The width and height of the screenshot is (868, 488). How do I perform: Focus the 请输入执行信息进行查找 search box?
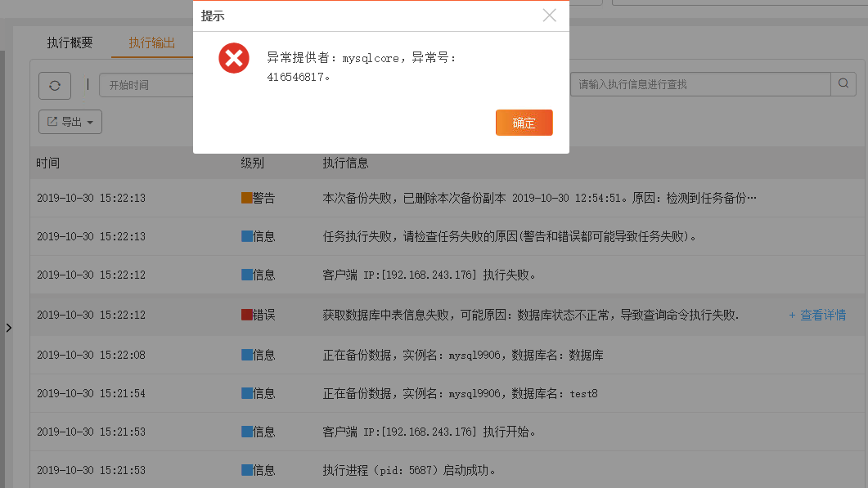tap(700, 84)
